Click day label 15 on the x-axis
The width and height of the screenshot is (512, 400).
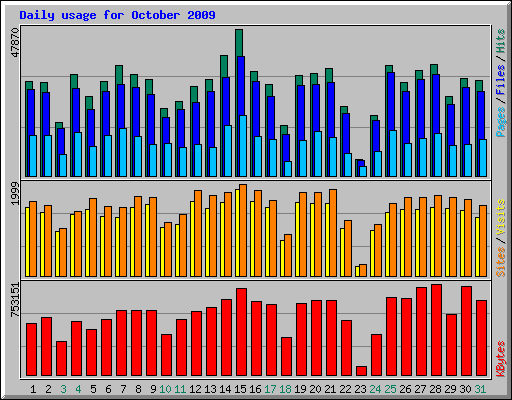[x=240, y=389]
